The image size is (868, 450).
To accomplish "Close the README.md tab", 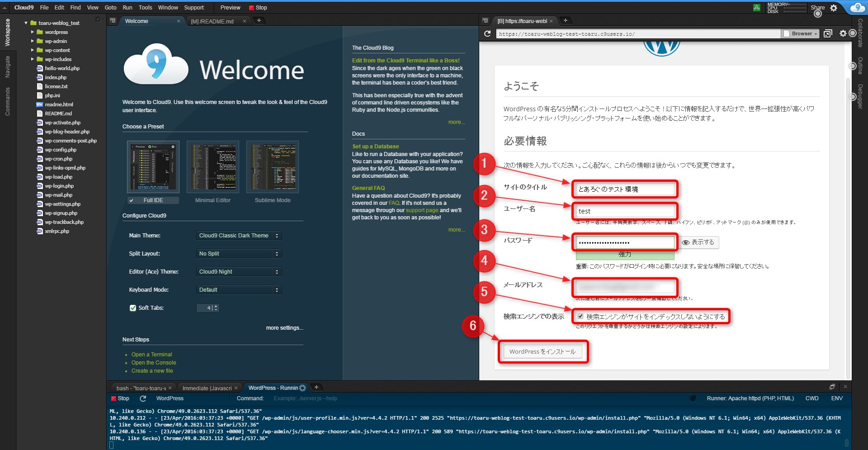I will tap(245, 21).
